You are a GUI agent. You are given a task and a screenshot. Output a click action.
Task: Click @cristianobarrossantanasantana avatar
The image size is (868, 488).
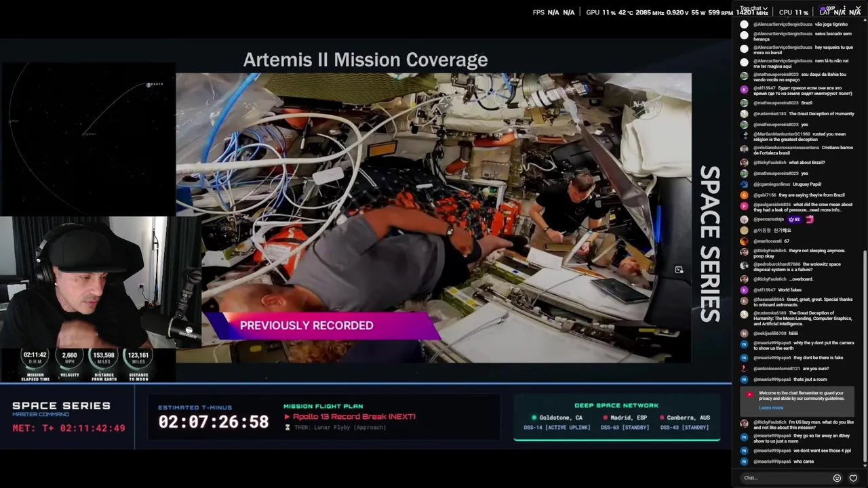coord(744,149)
